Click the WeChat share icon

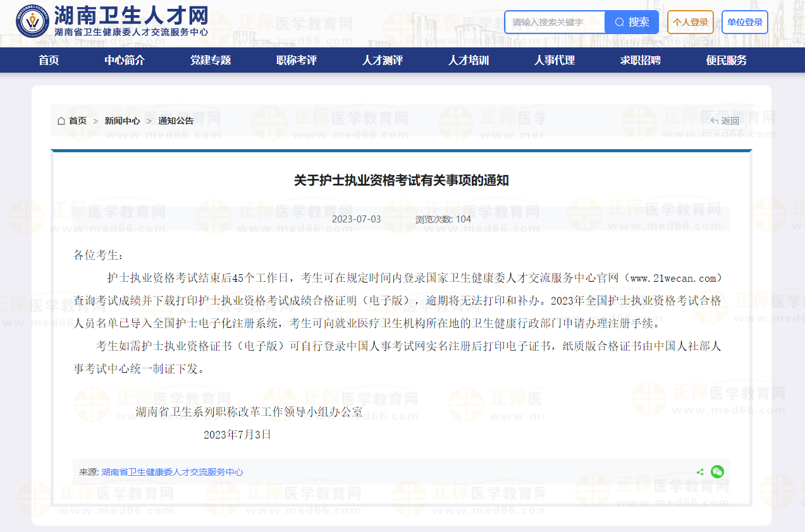717,471
